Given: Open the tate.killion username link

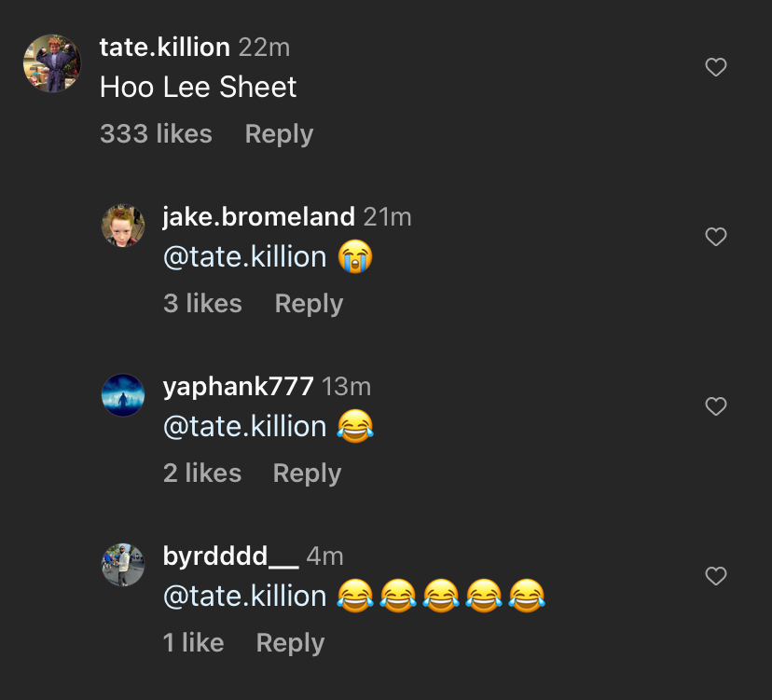Looking at the screenshot, I should click(164, 47).
